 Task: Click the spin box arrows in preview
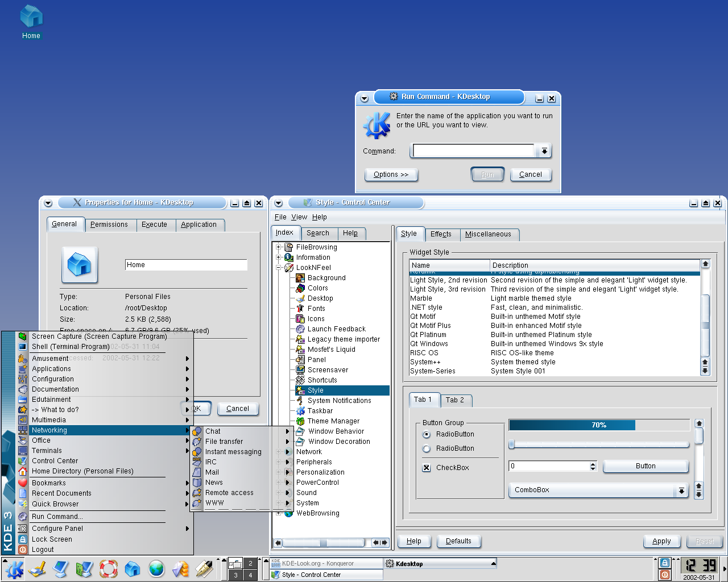(x=593, y=466)
